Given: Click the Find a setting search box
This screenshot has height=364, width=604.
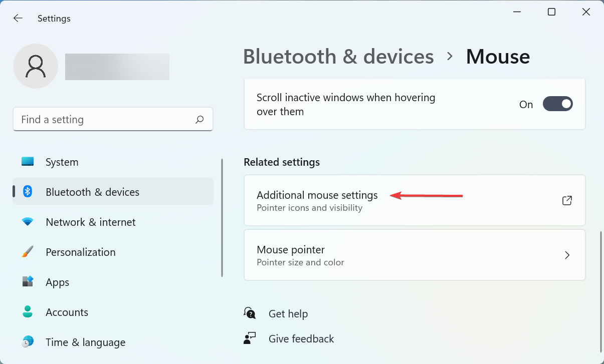Looking at the screenshot, I should point(105,120).
